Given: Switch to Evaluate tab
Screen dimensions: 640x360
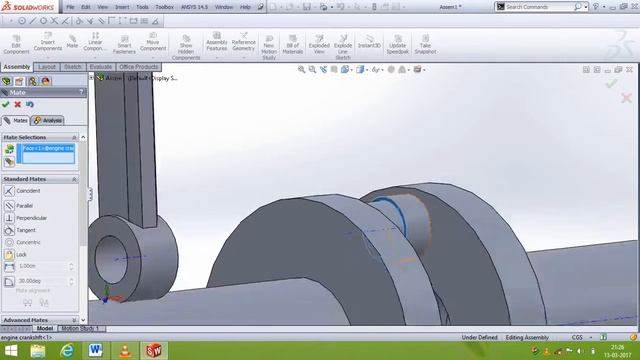Looking at the screenshot, I should click(x=100, y=67).
